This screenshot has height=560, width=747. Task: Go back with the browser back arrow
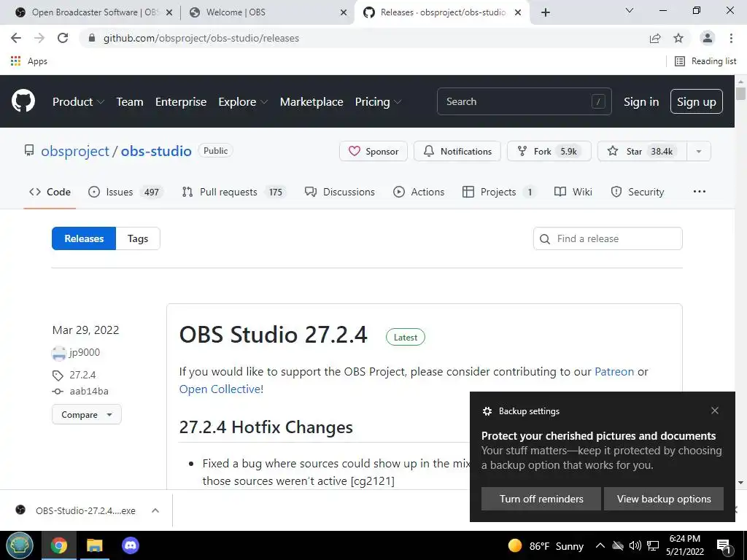coord(16,38)
